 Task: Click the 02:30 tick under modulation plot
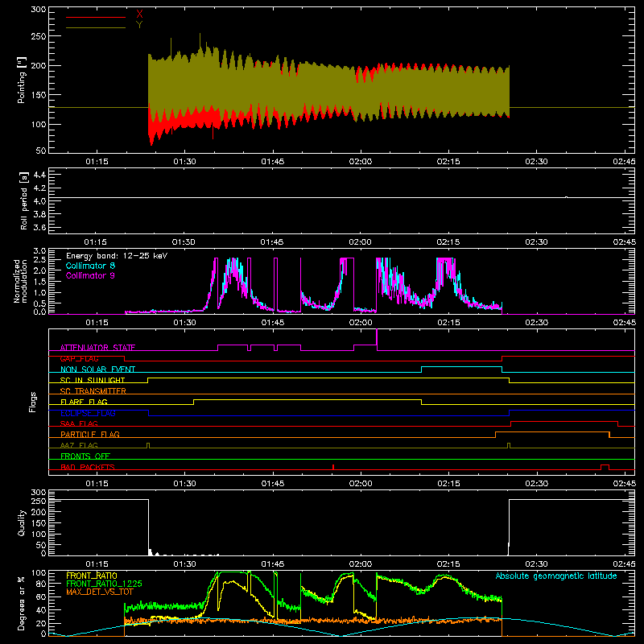pos(536,323)
